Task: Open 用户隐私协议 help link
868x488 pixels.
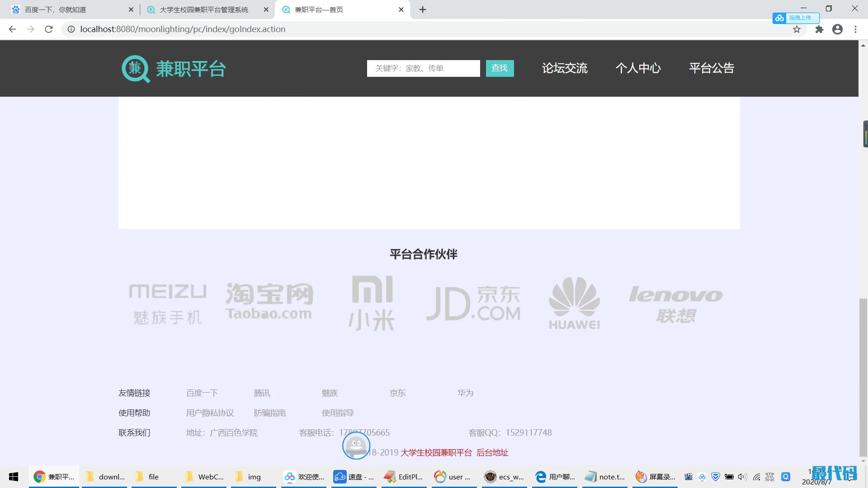Action: pos(210,413)
